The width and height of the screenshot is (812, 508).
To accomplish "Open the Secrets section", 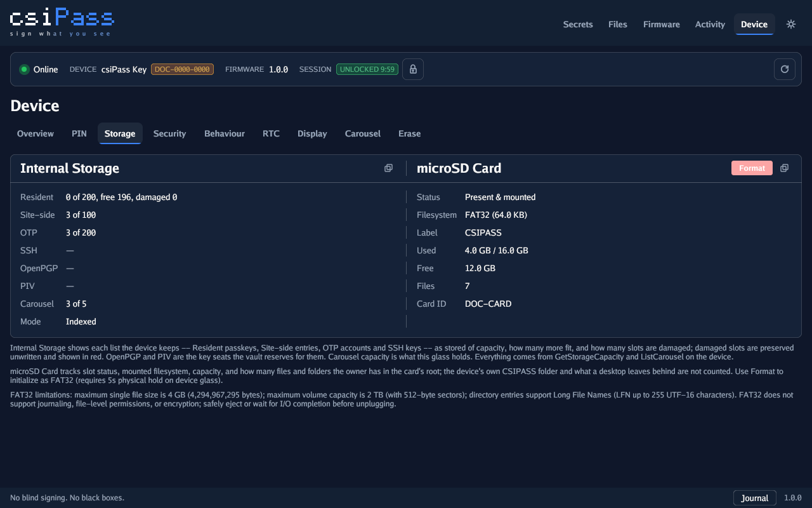I will pyautogui.click(x=578, y=24).
